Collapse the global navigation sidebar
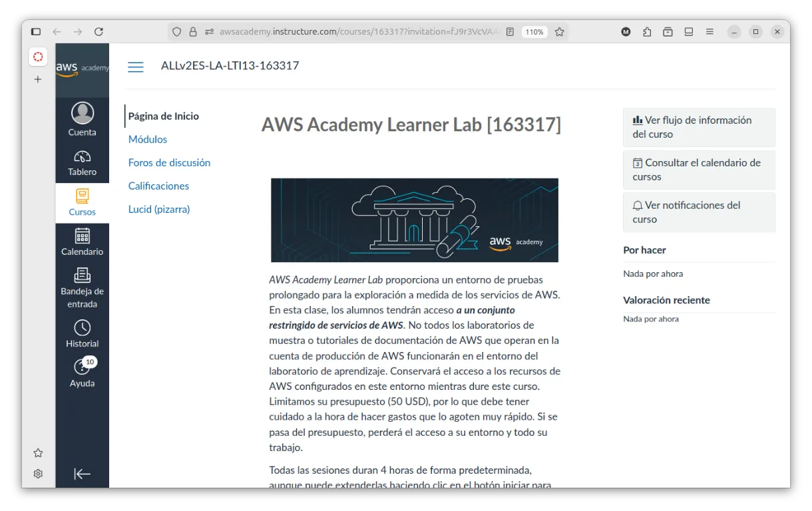This screenshot has height=511, width=812. tap(83, 474)
